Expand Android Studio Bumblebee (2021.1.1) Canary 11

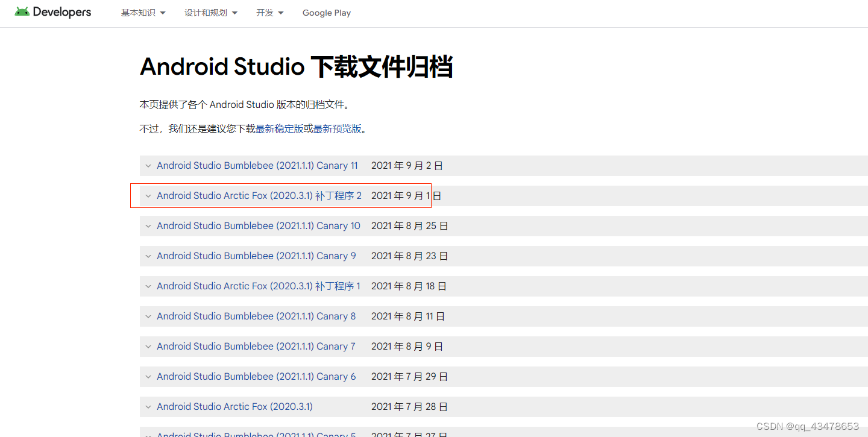[148, 165]
